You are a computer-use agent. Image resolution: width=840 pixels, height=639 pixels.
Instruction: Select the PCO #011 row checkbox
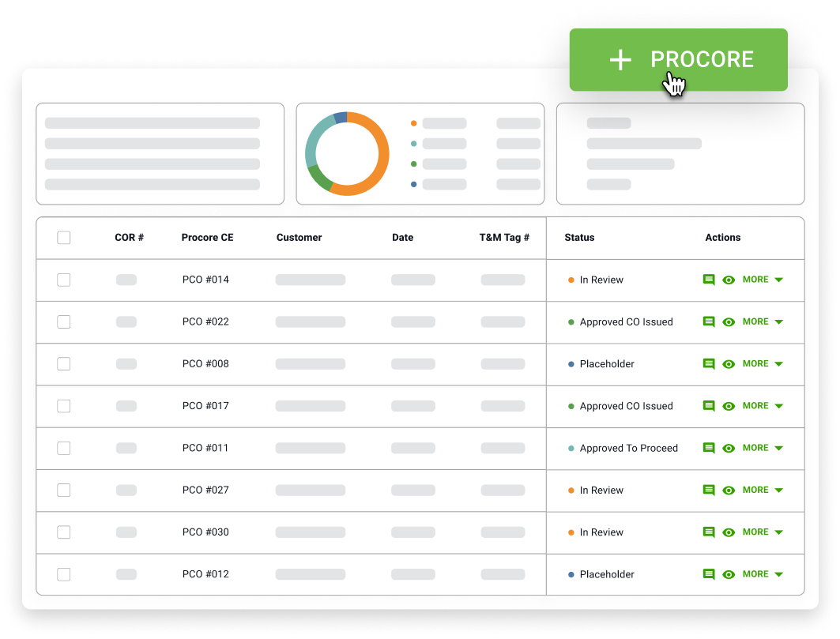[x=64, y=448]
